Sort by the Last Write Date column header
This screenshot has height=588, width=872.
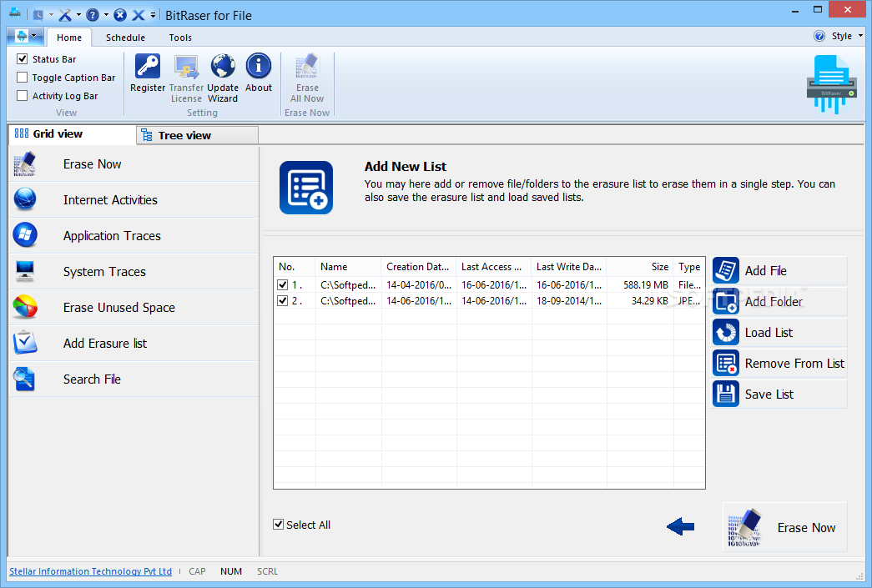[568, 267]
